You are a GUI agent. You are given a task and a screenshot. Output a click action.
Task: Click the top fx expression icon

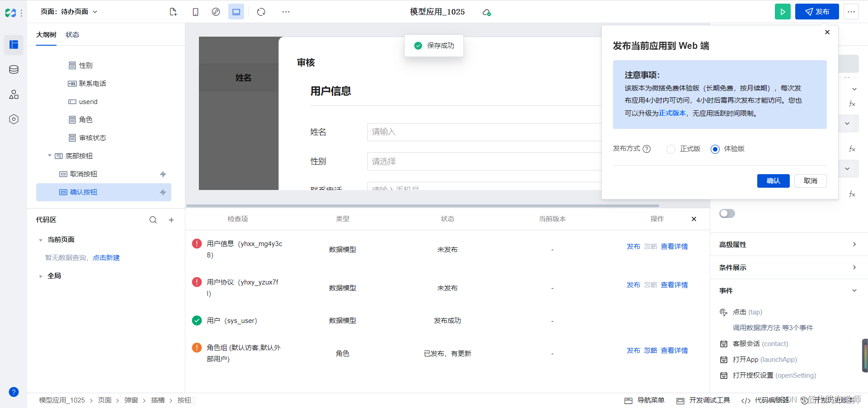pyautogui.click(x=852, y=104)
